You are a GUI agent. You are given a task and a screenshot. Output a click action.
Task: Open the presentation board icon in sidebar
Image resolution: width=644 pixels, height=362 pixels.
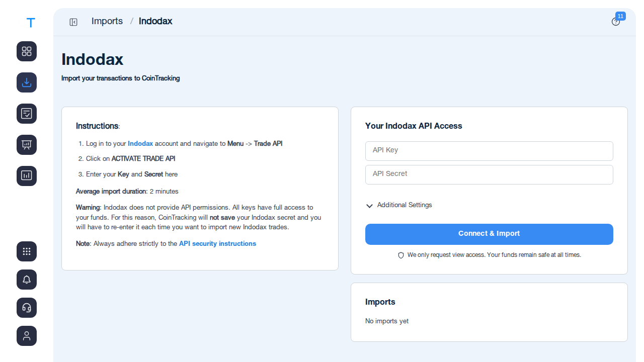[x=27, y=145]
